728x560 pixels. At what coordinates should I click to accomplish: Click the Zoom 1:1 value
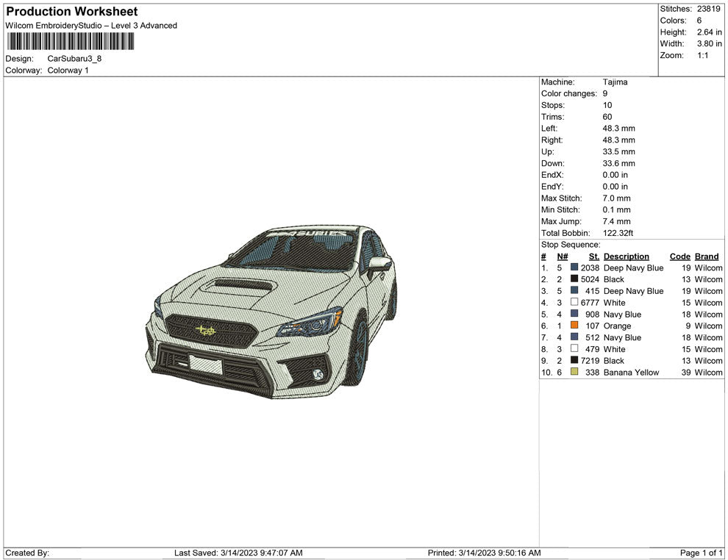(x=704, y=54)
